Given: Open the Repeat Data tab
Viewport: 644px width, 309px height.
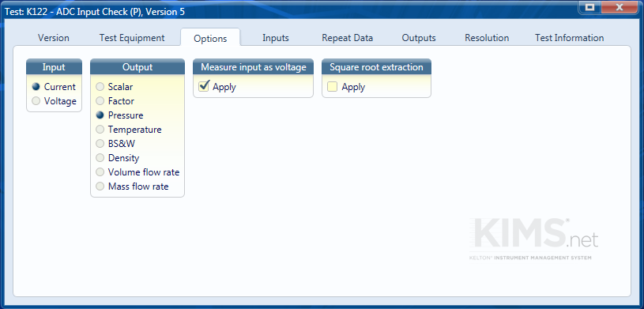Looking at the screenshot, I should [x=348, y=38].
